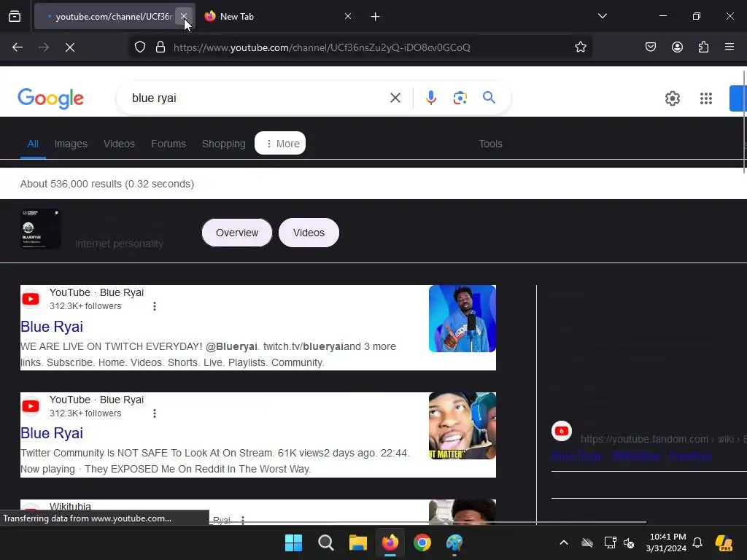The height and width of the screenshot is (560, 747).
Task: Expand the list all tabs chevron
Action: coord(602,16)
